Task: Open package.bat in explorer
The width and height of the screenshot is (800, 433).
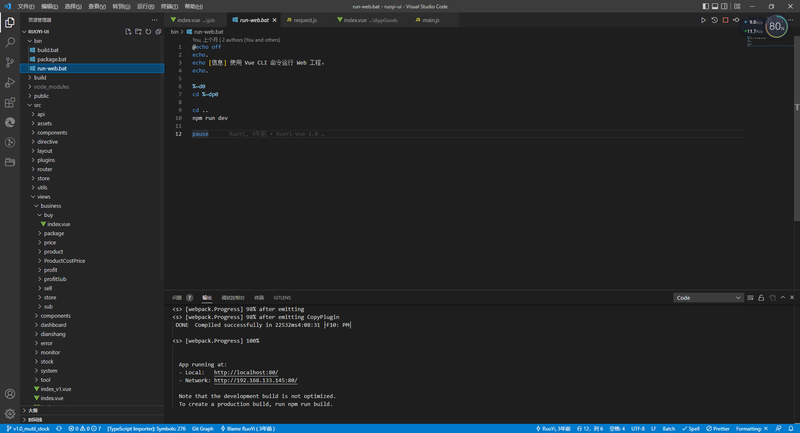Action: [92, 59]
